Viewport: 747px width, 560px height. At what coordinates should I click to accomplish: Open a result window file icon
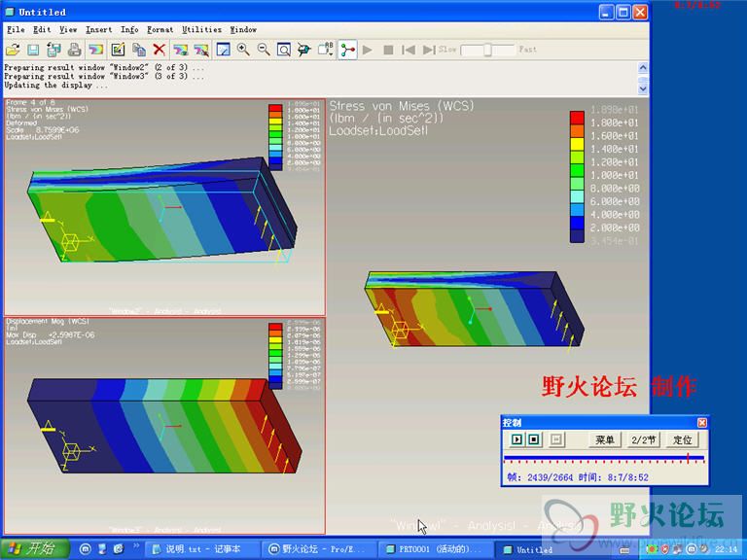(13, 50)
